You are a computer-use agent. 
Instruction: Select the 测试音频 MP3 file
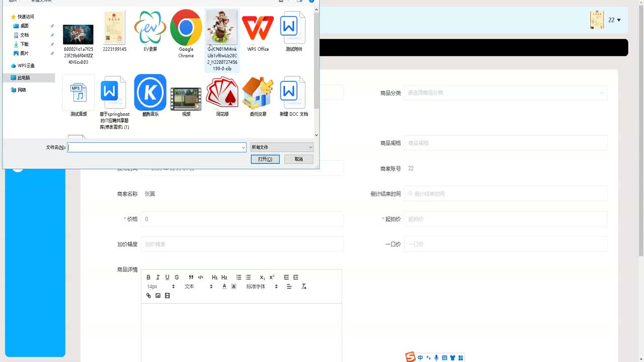click(78, 96)
